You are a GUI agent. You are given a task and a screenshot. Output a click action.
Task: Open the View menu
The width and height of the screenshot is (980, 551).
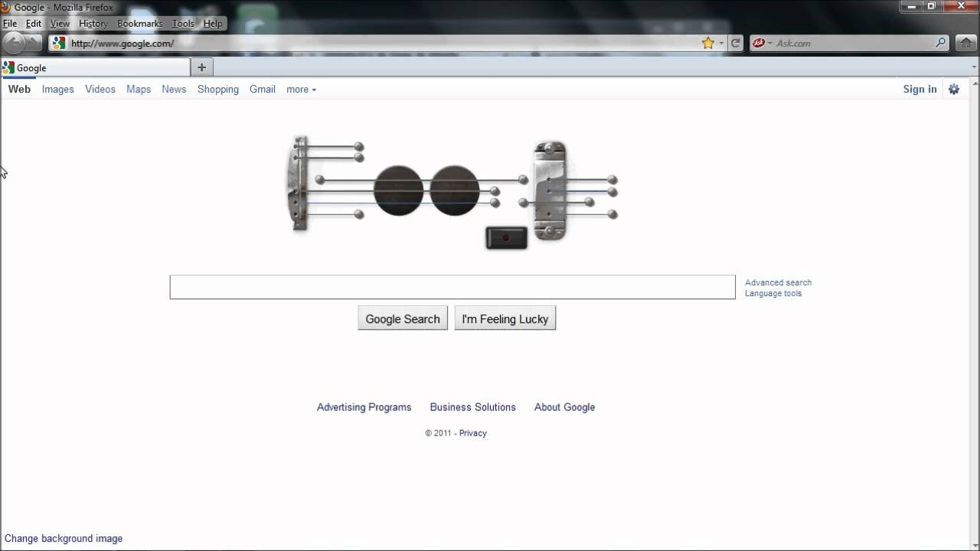pyautogui.click(x=60, y=24)
